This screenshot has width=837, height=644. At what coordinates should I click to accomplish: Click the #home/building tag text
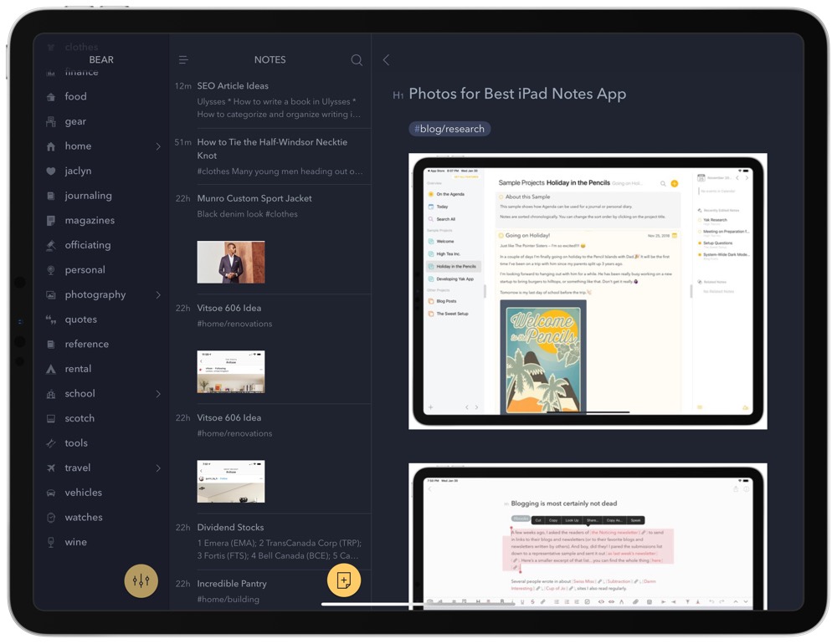(x=228, y=599)
